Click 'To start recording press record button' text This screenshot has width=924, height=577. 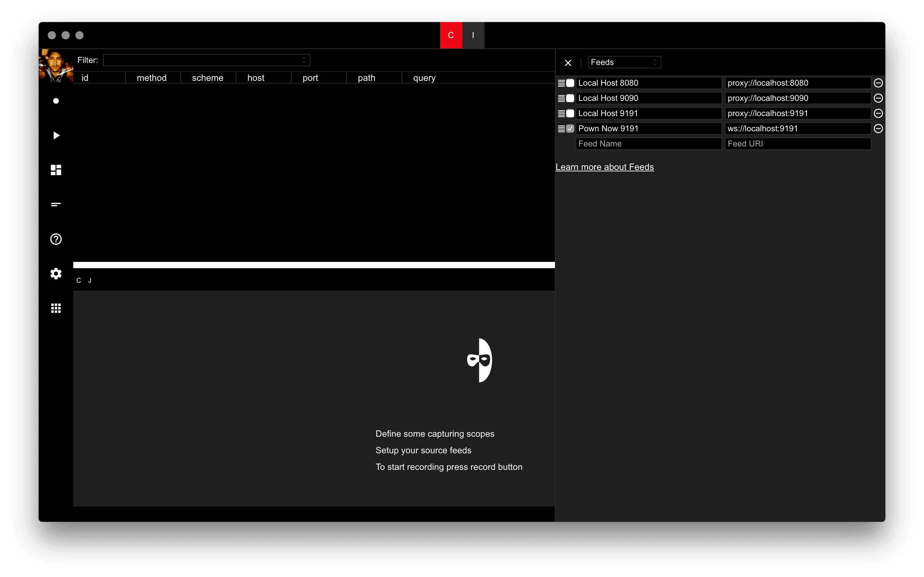(x=449, y=467)
